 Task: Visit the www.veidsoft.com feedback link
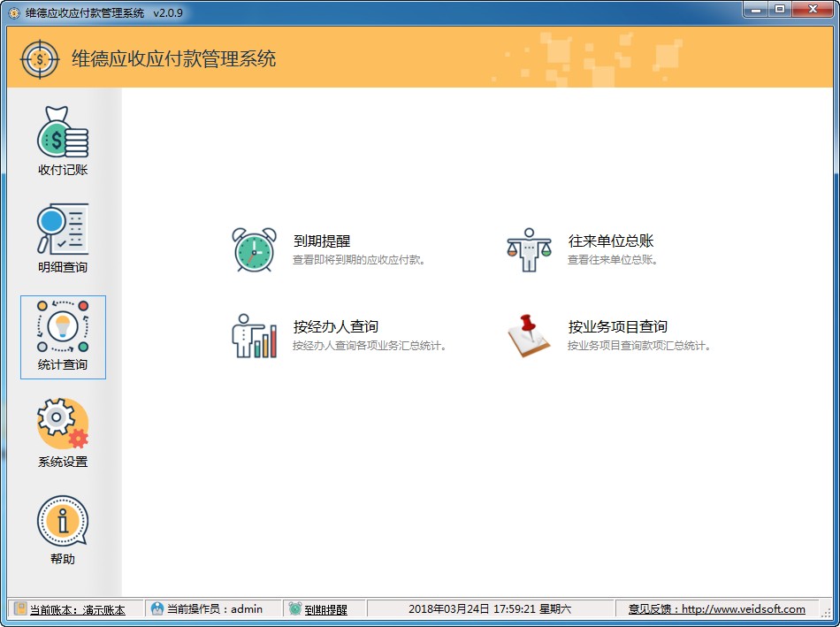click(x=743, y=609)
